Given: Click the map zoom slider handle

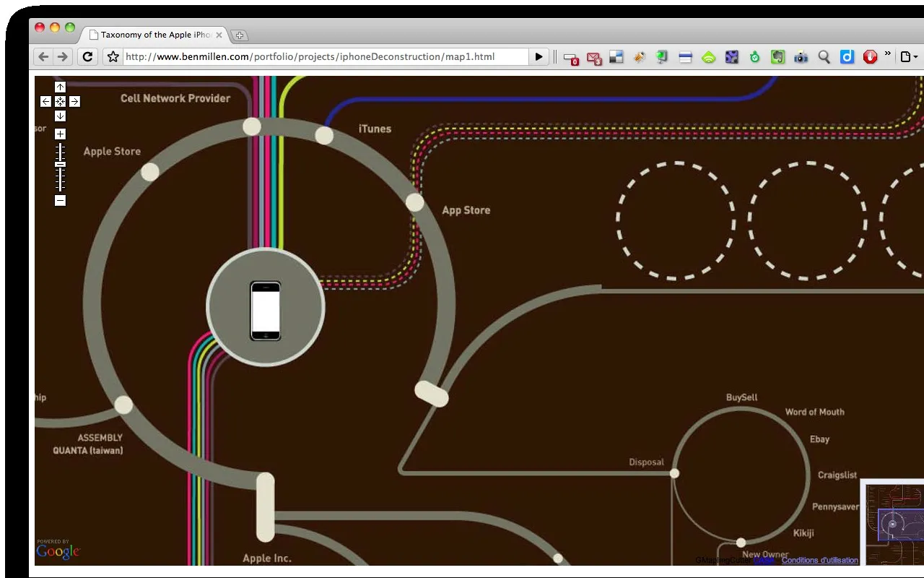Looking at the screenshot, I should (60, 165).
